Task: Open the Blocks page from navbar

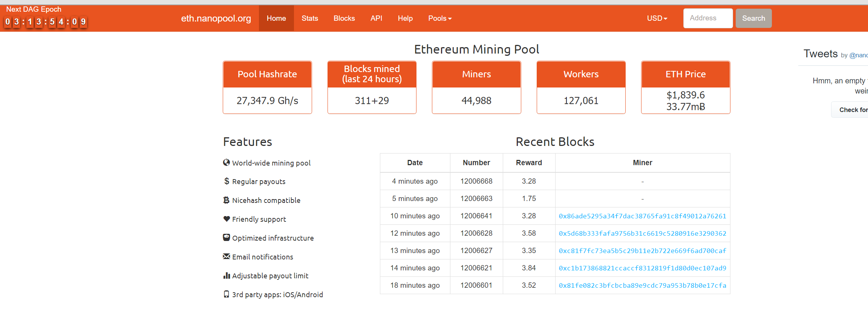Action: pos(344,18)
